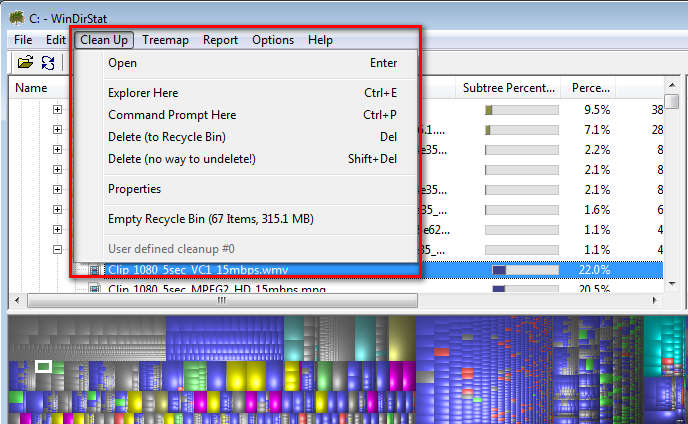The height and width of the screenshot is (424, 688).
Task: Click the 7.1% percentage value
Action: pyautogui.click(x=596, y=130)
